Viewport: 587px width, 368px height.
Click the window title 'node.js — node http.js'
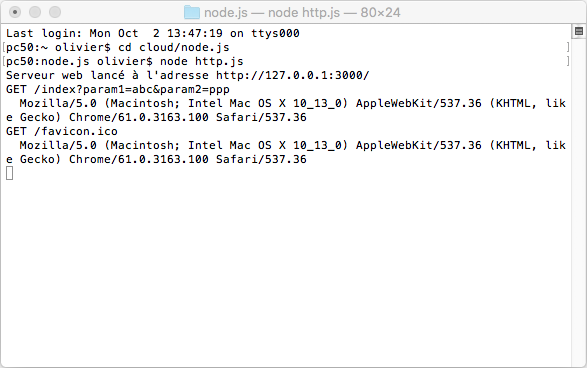(272, 13)
